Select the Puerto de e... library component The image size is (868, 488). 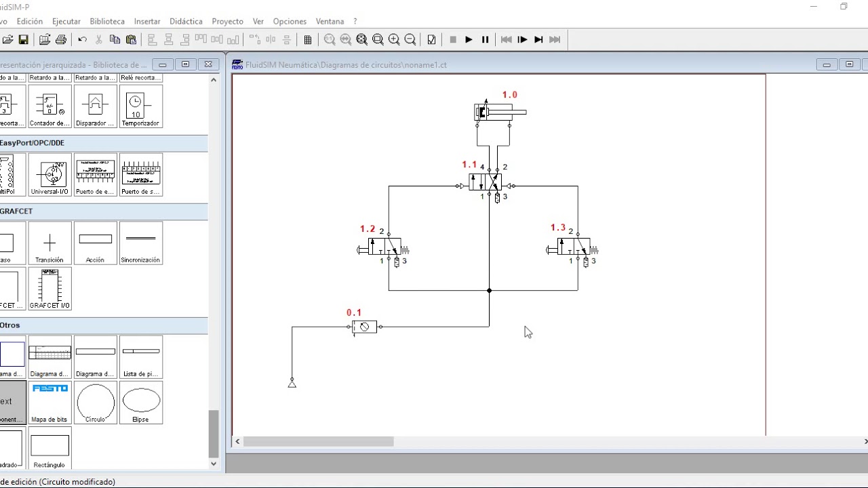[x=95, y=175]
